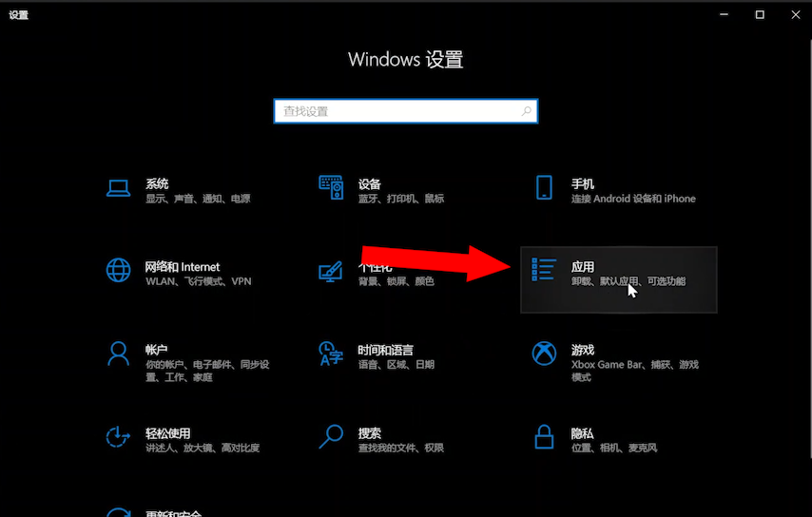This screenshot has height=517, width=812.
Task: Click the 搜索 magnifier category icon
Action: pyautogui.click(x=331, y=437)
